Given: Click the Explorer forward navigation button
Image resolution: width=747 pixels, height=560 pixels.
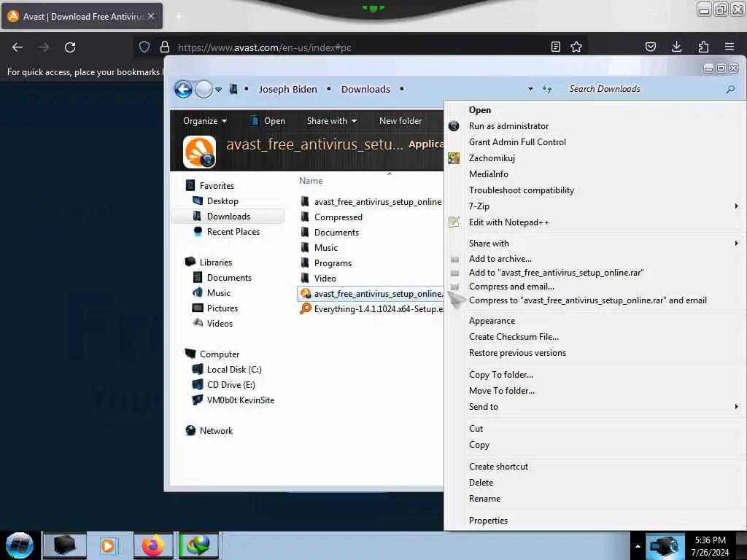Looking at the screenshot, I should click(x=204, y=89).
